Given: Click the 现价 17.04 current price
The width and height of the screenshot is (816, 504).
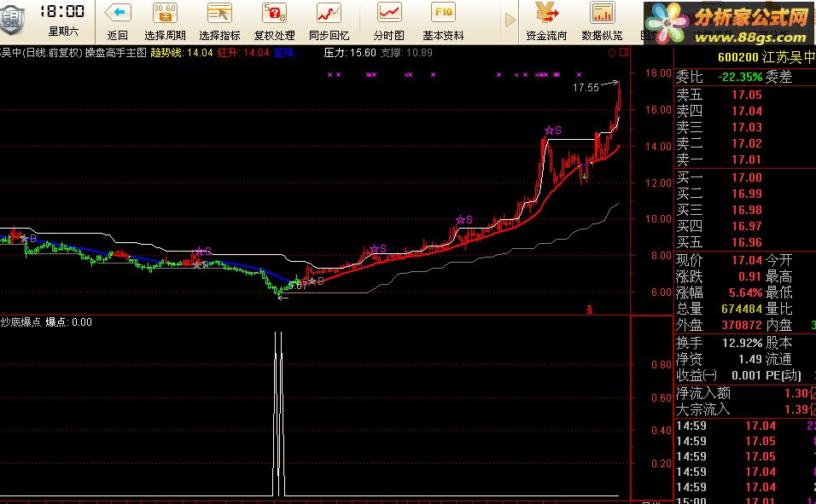Looking at the screenshot, I should coord(747,259).
